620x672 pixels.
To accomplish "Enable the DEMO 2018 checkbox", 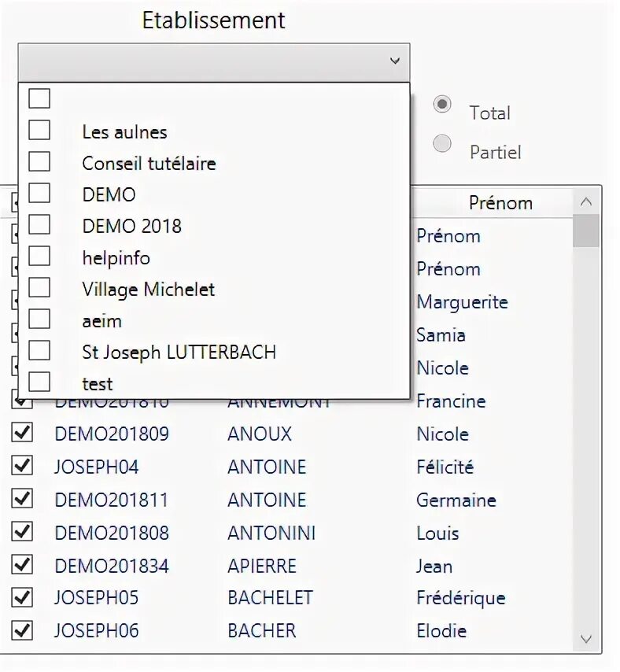I will (x=39, y=225).
